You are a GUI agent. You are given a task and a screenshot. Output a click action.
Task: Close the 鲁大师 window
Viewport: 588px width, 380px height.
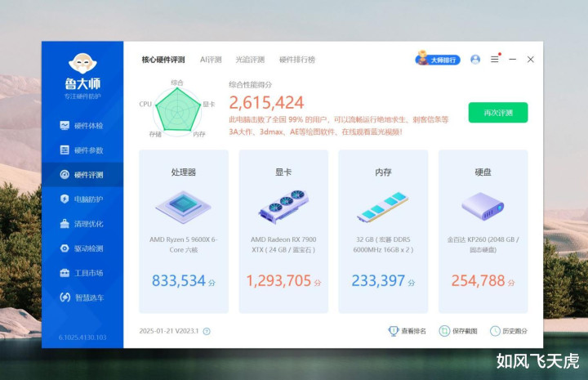531,60
